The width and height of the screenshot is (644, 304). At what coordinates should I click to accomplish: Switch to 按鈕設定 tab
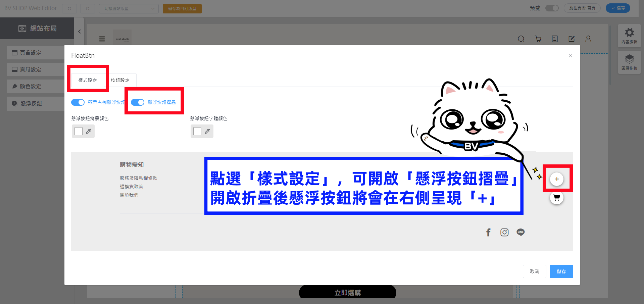tap(120, 80)
